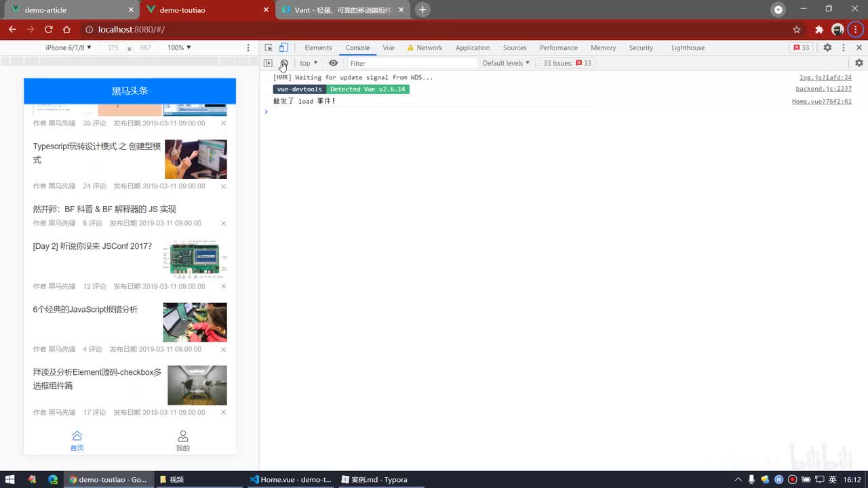Edit the device width field 375

113,47
